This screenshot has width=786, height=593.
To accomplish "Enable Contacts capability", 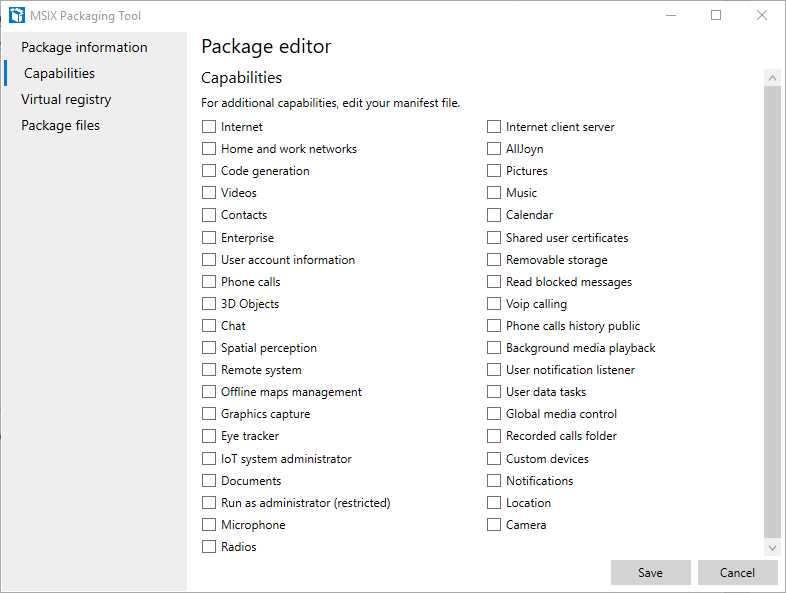I will [x=209, y=215].
